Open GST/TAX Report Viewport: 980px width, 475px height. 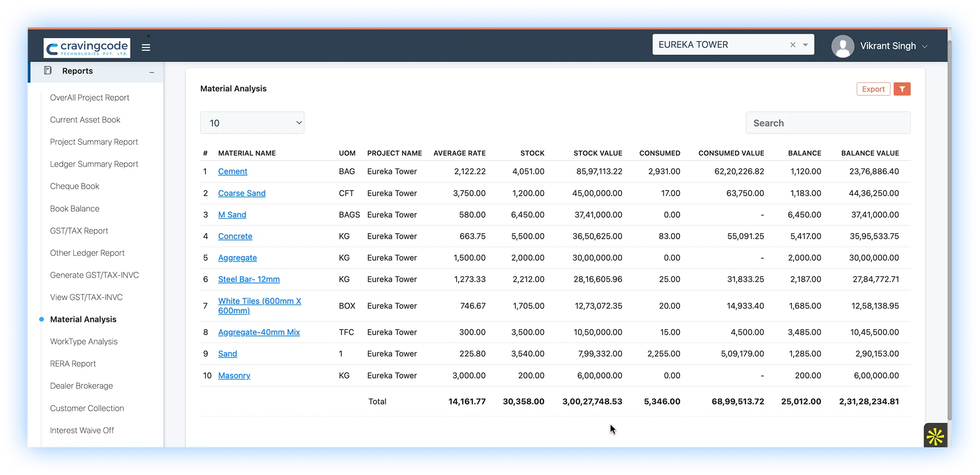point(79,231)
